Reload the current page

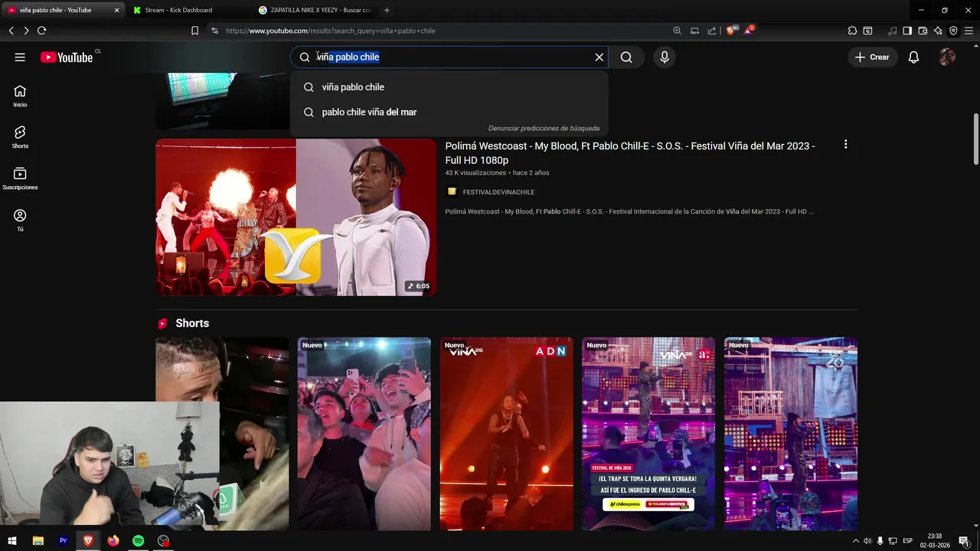pos(41,31)
